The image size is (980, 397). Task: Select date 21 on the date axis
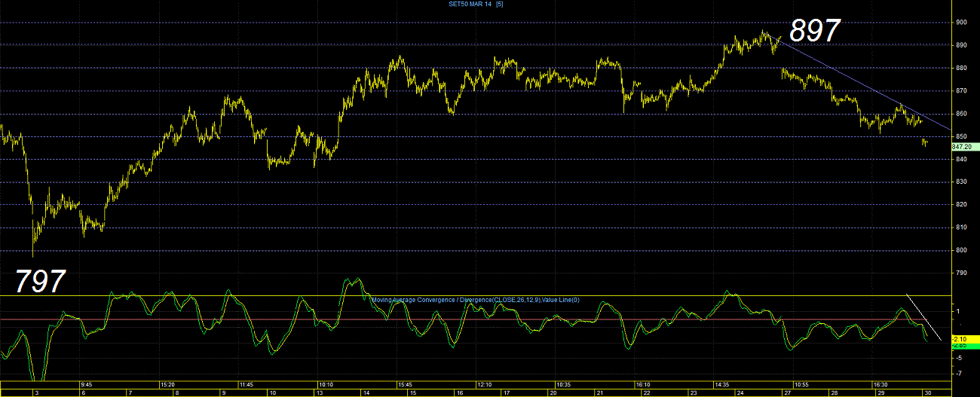coord(600,392)
